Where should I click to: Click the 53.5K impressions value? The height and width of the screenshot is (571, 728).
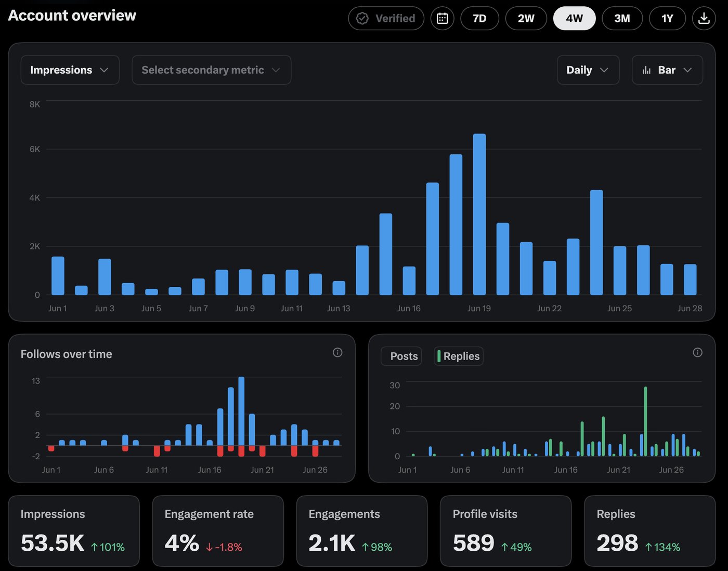pos(53,543)
